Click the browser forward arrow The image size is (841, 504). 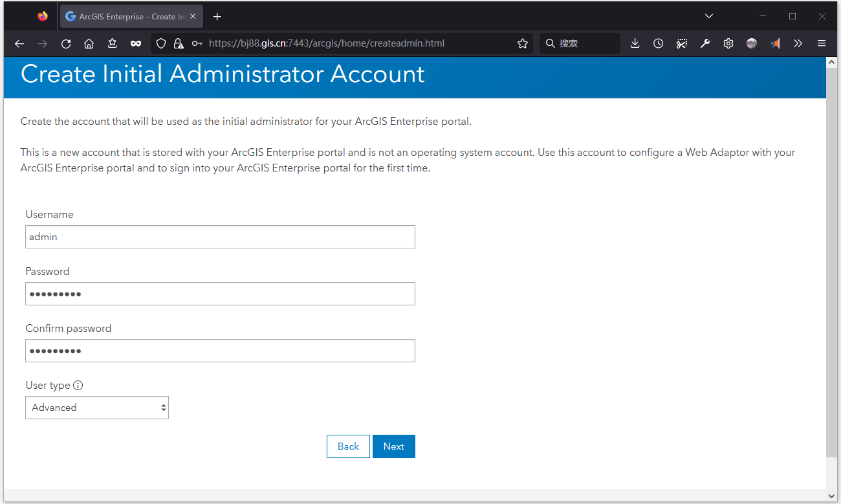pyautogui.click(x=43, y=43)
